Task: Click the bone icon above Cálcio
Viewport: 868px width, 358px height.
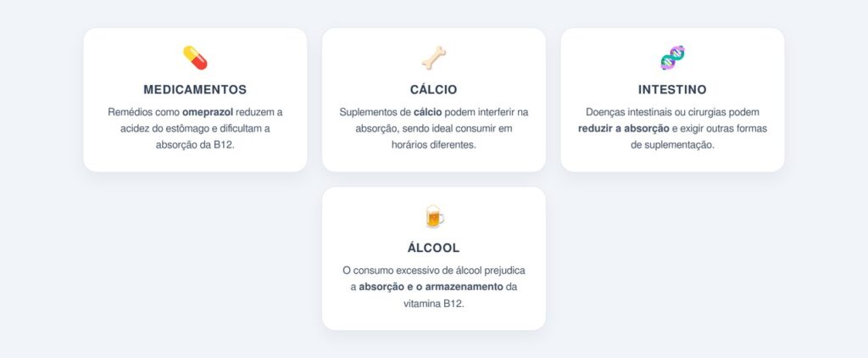Action: pos(433,58)
